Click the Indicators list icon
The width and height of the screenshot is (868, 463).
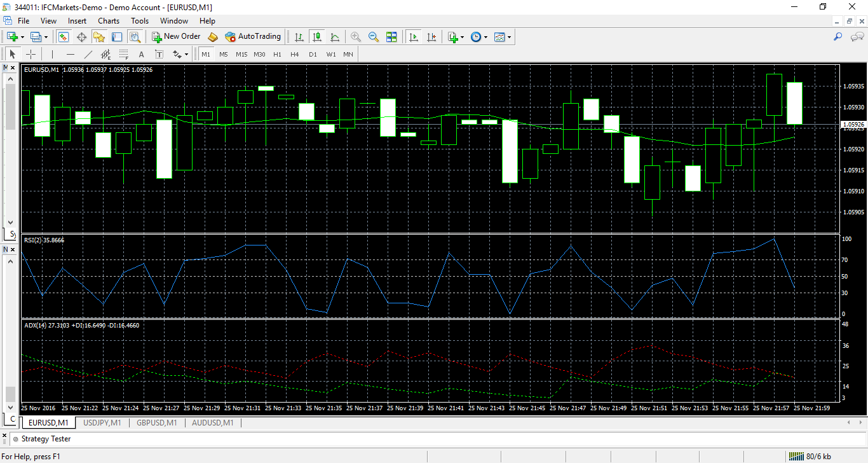453,37
